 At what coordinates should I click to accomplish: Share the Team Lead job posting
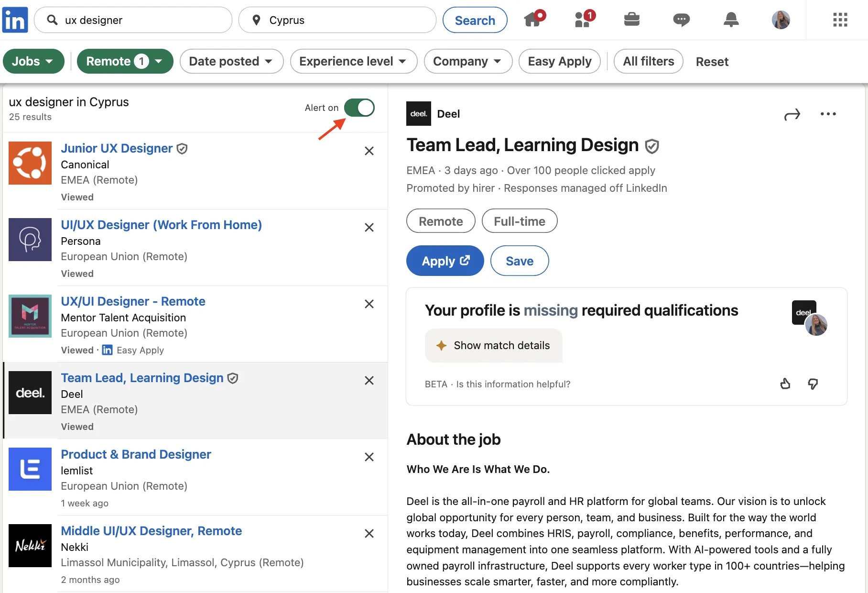tap(792, 115)
